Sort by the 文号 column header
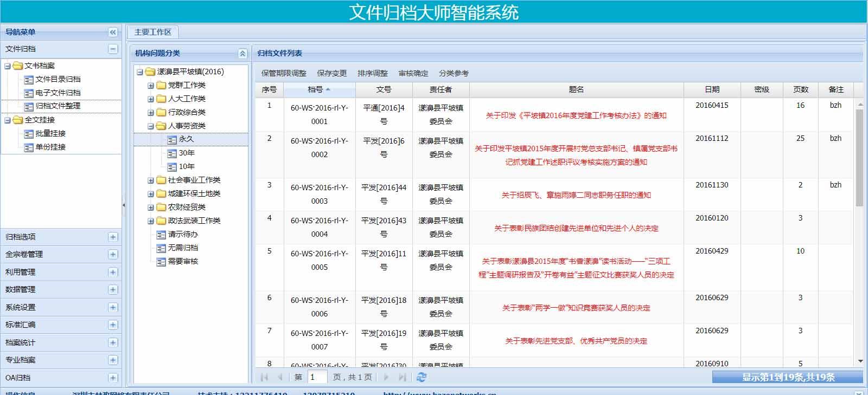868x395 pixels. coord(384,89)
